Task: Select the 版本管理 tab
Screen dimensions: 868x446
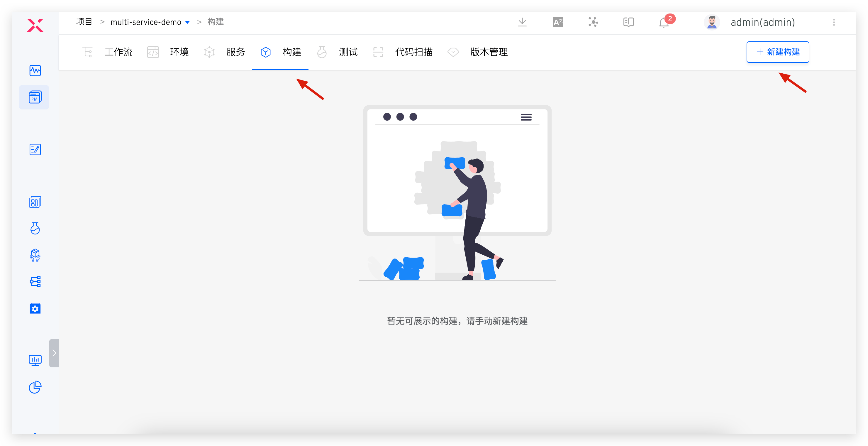Action: (489, 52)
